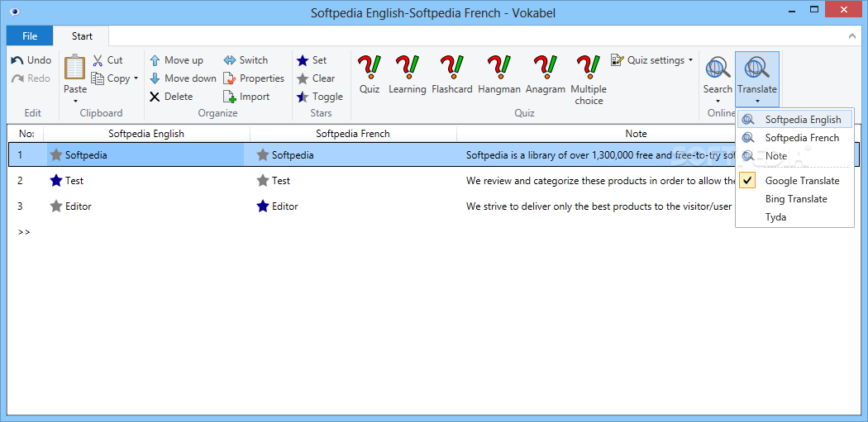Choose Bing Translate as the translation service
Viewport: 868px width, 422px height.
[795, 199]
